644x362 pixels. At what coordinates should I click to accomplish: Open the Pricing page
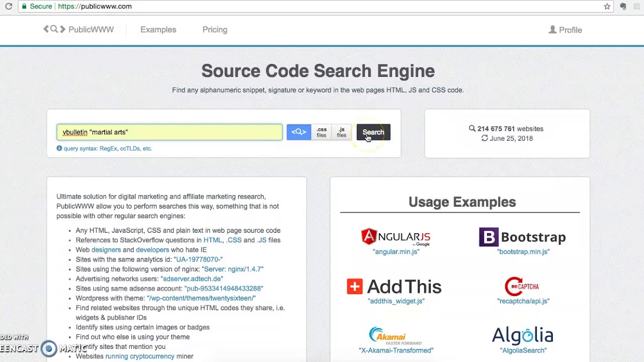coord(215,30)
